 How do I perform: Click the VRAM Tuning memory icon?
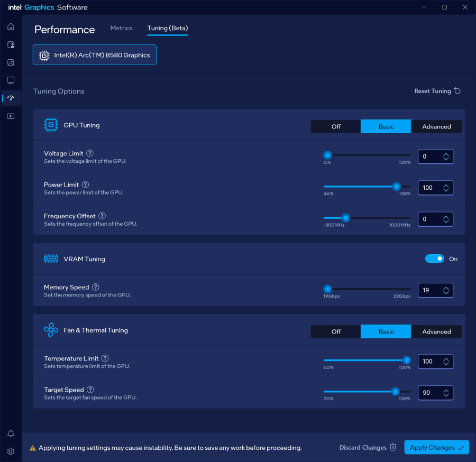(51, 259)
